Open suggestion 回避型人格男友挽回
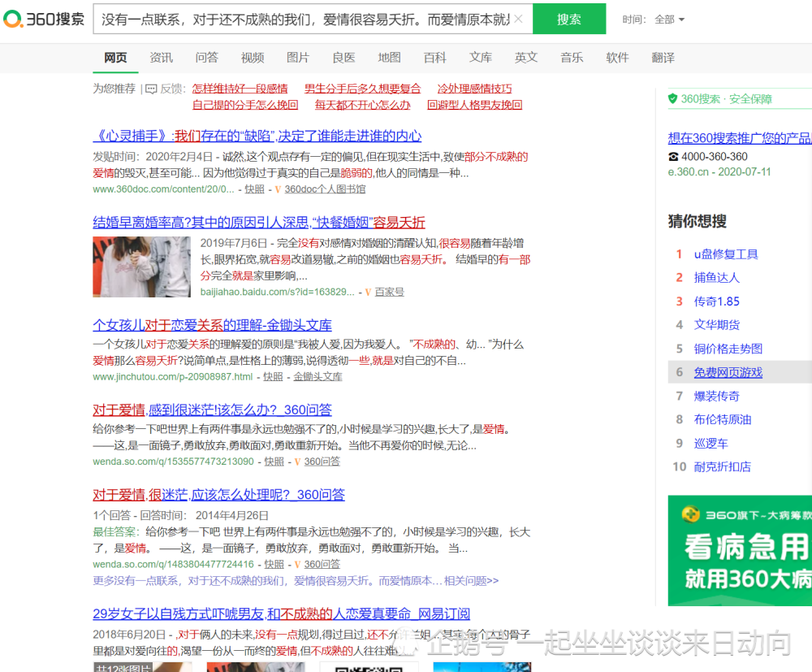Image resolution: width=812 pixels, height=672 pixels. click(474, 105)
